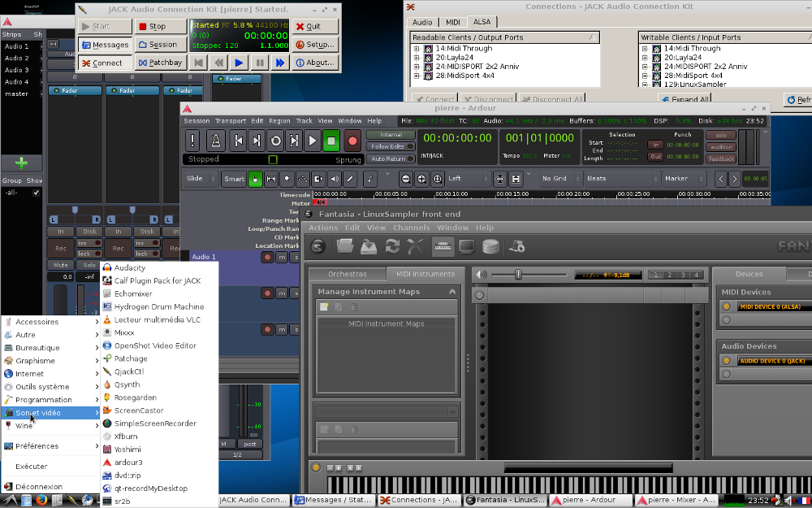Viewport: 812px width, 508px height.
Task: Toggle Punch In button in Ardour
Action: click(655, 145)
